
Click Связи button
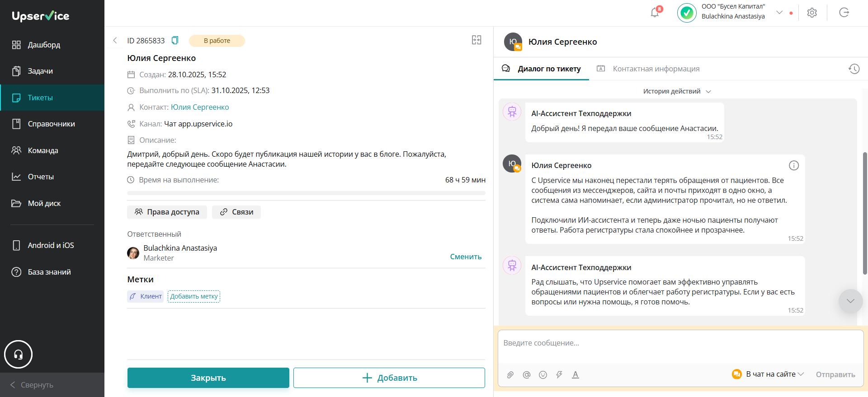236,212
